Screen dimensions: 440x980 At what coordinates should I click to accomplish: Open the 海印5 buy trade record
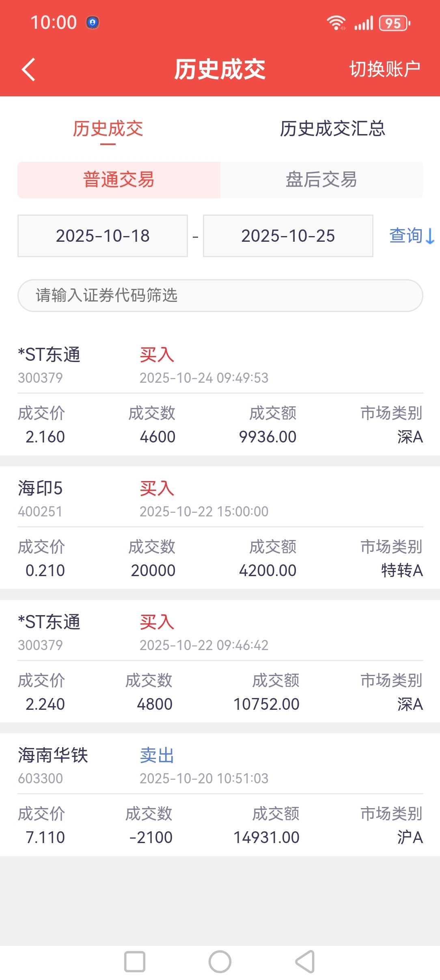click(x=220, y=528)
